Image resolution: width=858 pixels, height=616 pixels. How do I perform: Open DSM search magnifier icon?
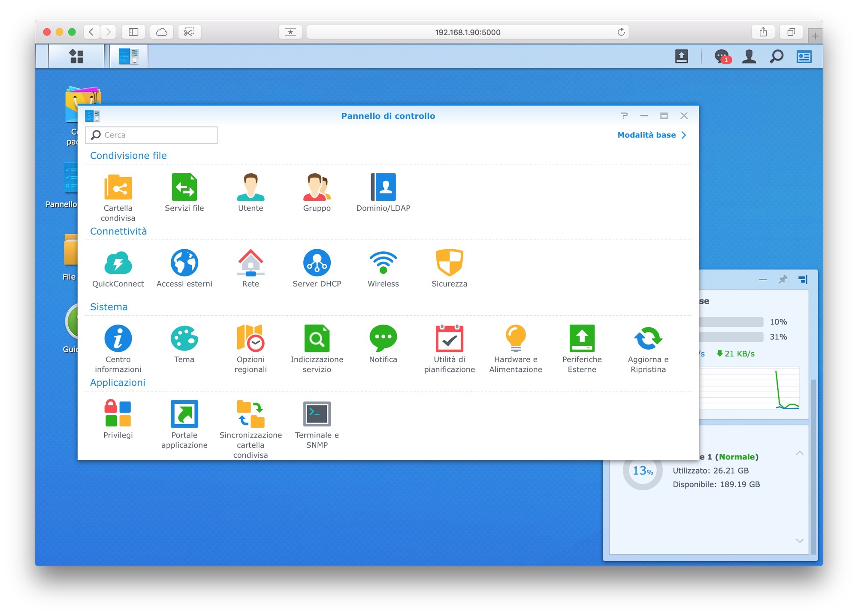coord(776,56)
